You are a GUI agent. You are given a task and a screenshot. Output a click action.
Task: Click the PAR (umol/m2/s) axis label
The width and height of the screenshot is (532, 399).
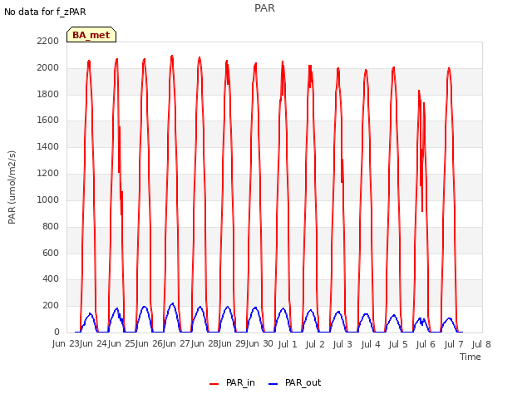point(12,187)
